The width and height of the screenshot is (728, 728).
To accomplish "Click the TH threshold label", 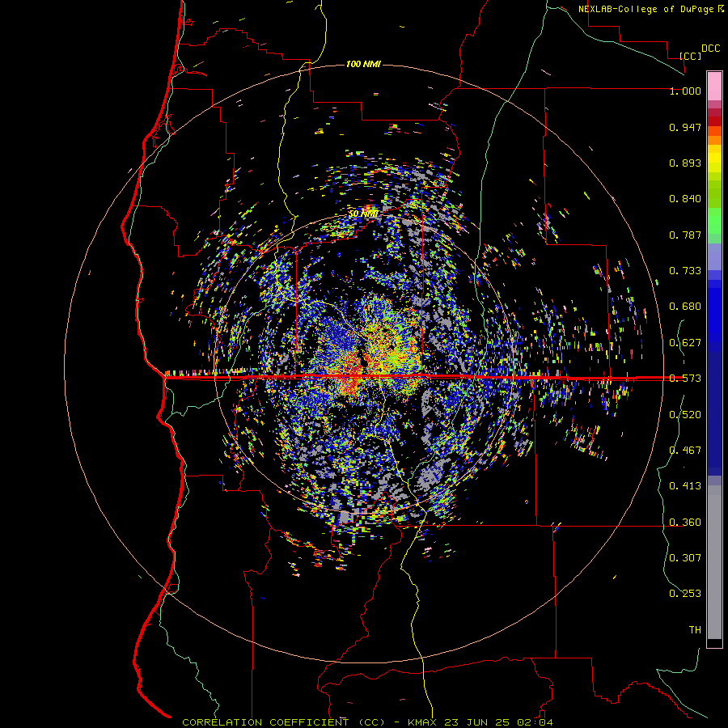I will (695, 630).
